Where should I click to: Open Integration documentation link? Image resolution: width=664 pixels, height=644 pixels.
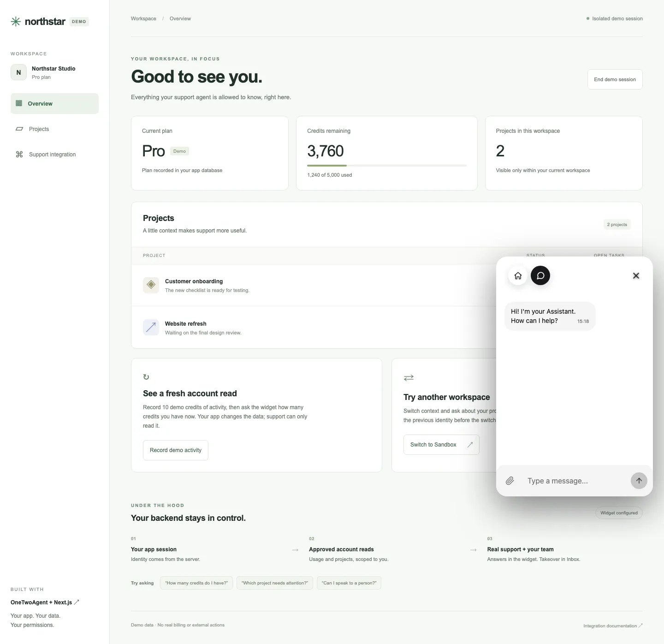(613, 626)
